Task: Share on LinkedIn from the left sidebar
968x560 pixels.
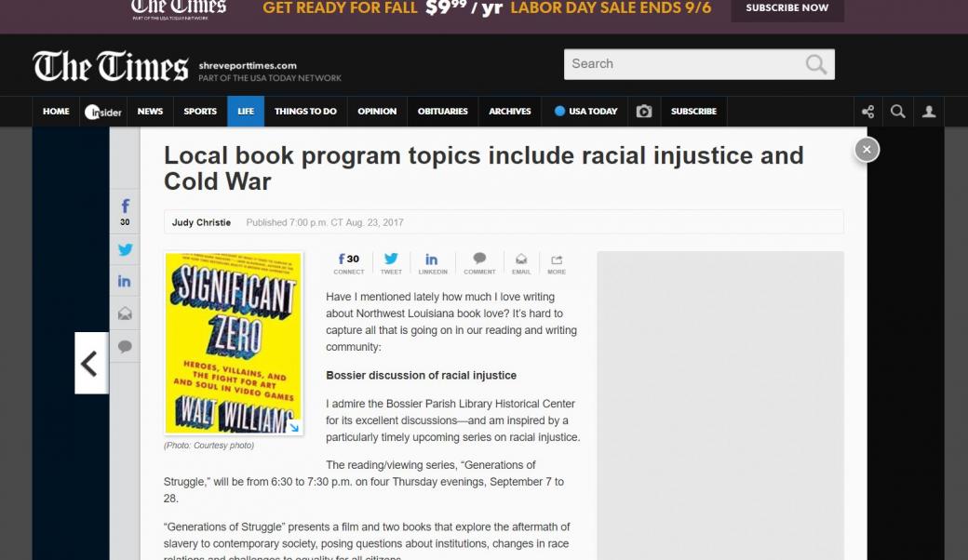Action: [x=125, y=282]
